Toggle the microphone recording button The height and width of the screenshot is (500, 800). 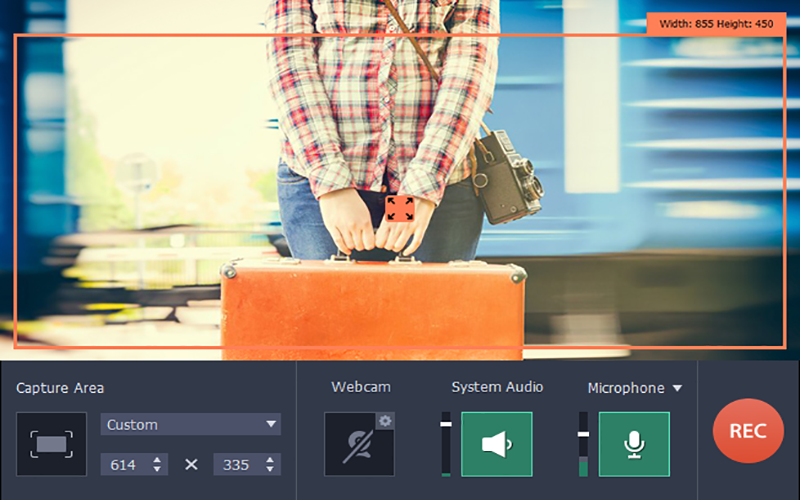click(634, 444)
